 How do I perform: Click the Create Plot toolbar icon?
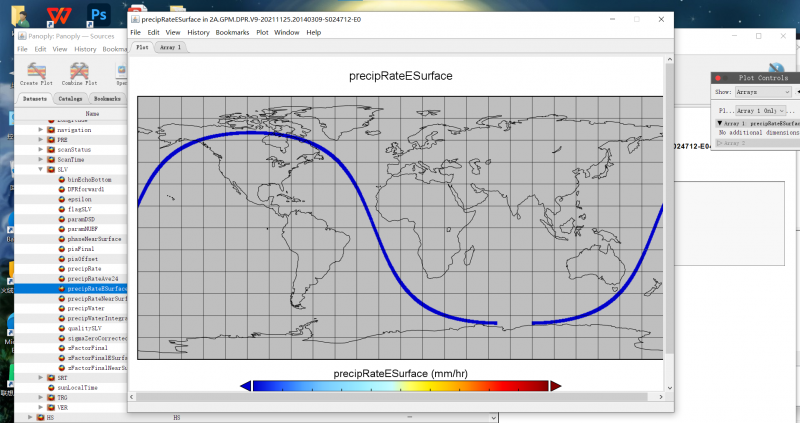pyautogui.click(x=37, y=73)
